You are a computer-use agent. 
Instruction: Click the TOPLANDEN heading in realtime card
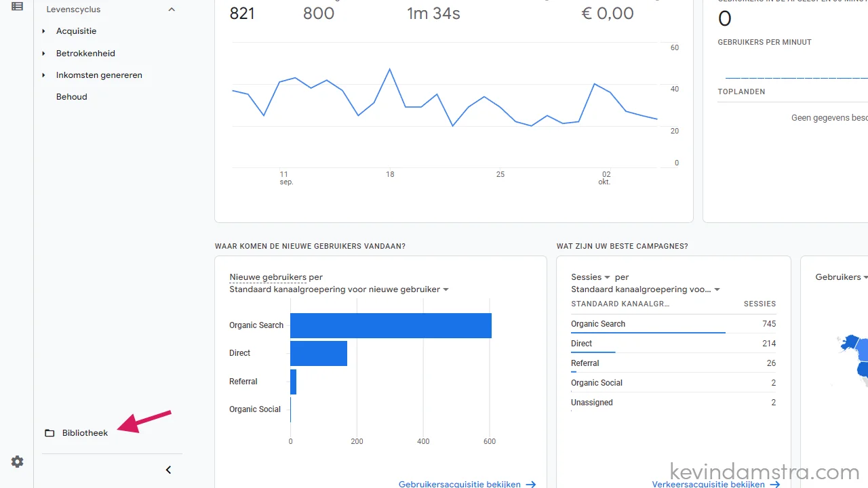click(x=741, y=91)
